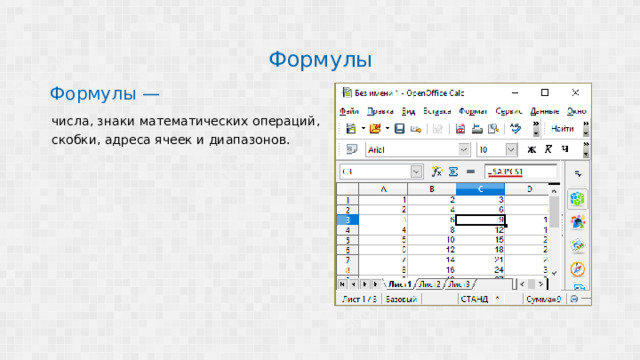Expand the Find toolbar overflow chevron
640x360 pixels.
(x=586, y=129)
